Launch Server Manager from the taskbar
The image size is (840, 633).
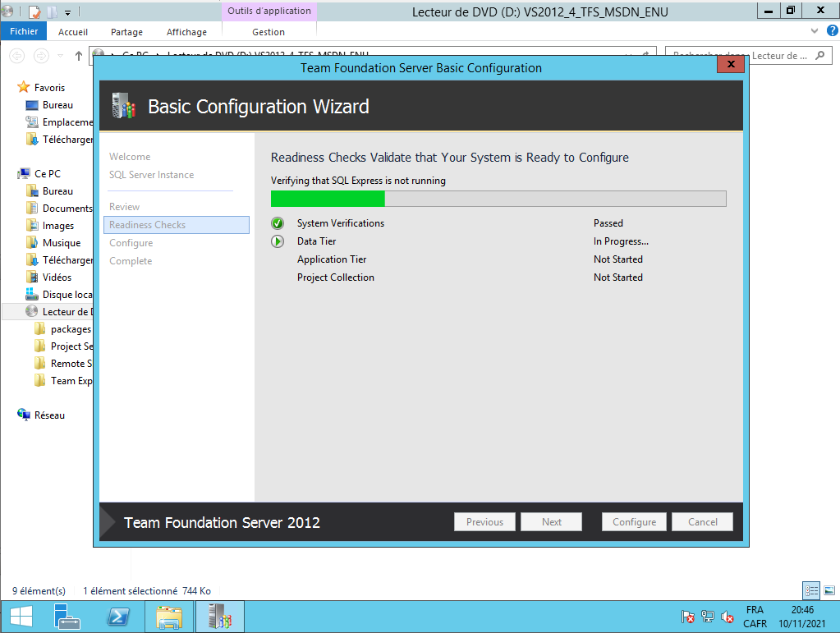click(x=66, y=616)
